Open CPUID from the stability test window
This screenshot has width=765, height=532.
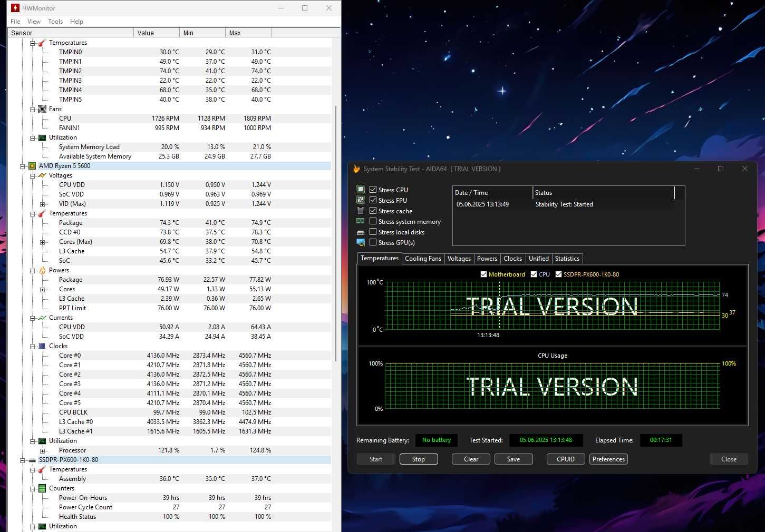coord(566,459)
